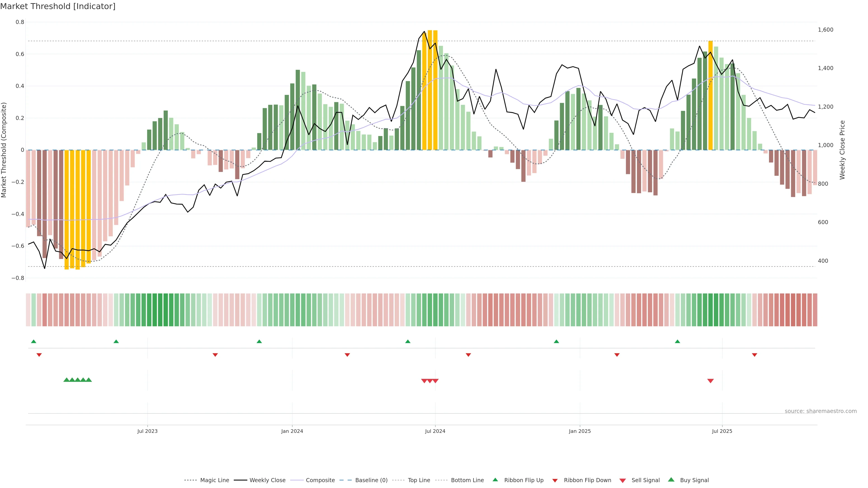Image resolution: width=868 pixels, height=488 pixels.
Task: Click the source: sharemaestro.com text
Action: [821, 411]
